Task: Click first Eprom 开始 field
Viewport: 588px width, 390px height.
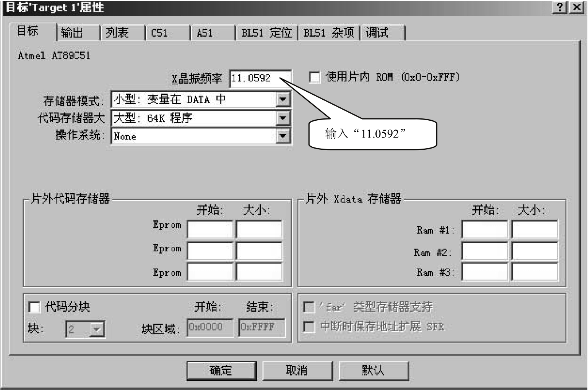Action: point(210,229)
